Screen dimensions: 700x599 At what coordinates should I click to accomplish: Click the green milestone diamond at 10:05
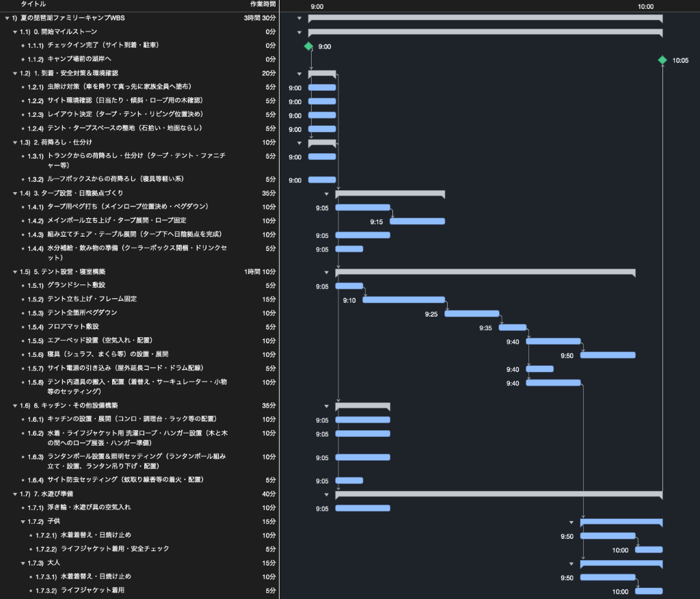tap(662, 60)
